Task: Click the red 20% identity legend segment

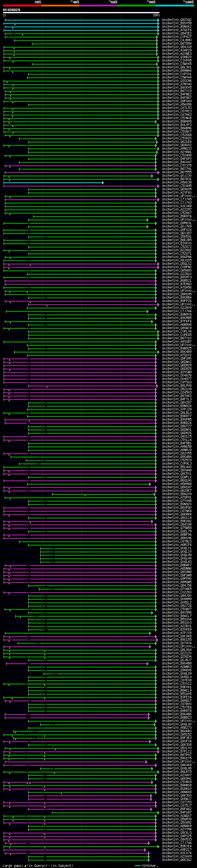Action: tap(22, 6)
